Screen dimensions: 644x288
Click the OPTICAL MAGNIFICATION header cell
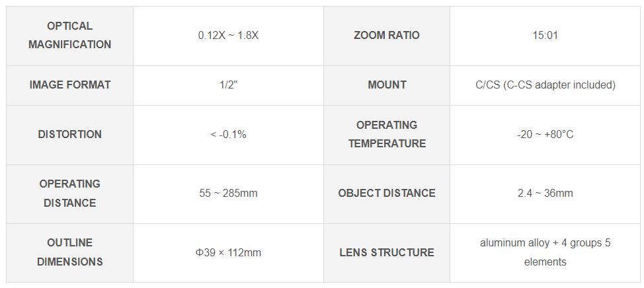(x=70, y=36)
